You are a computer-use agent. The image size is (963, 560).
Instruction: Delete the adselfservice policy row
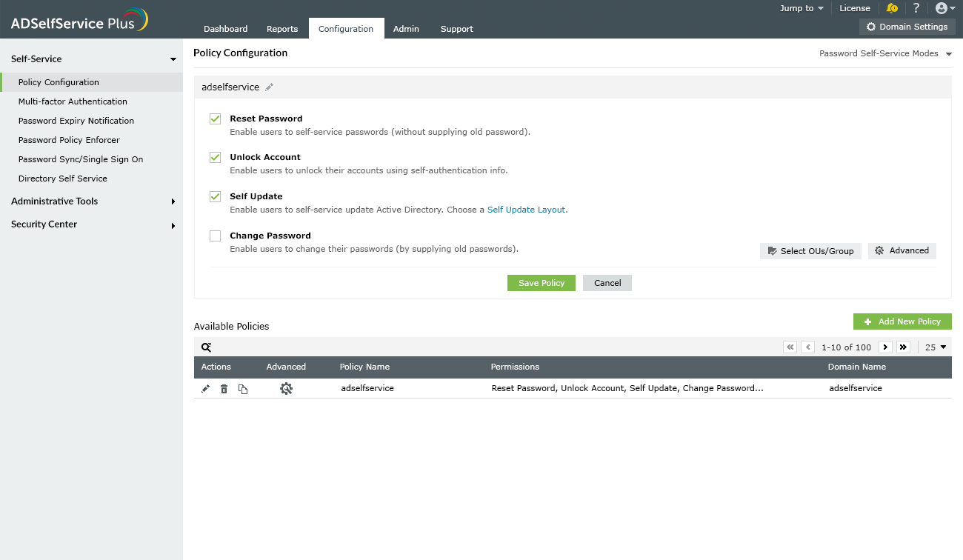coord(224,389)
